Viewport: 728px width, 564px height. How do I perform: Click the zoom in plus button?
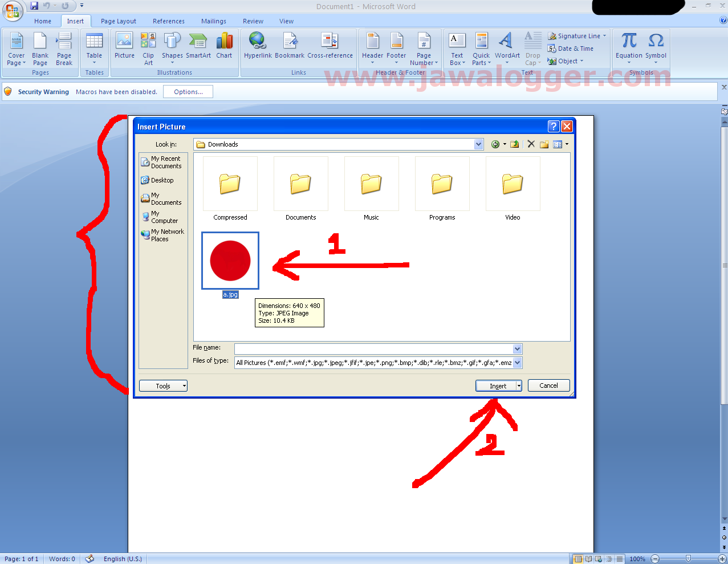point(722,559)
